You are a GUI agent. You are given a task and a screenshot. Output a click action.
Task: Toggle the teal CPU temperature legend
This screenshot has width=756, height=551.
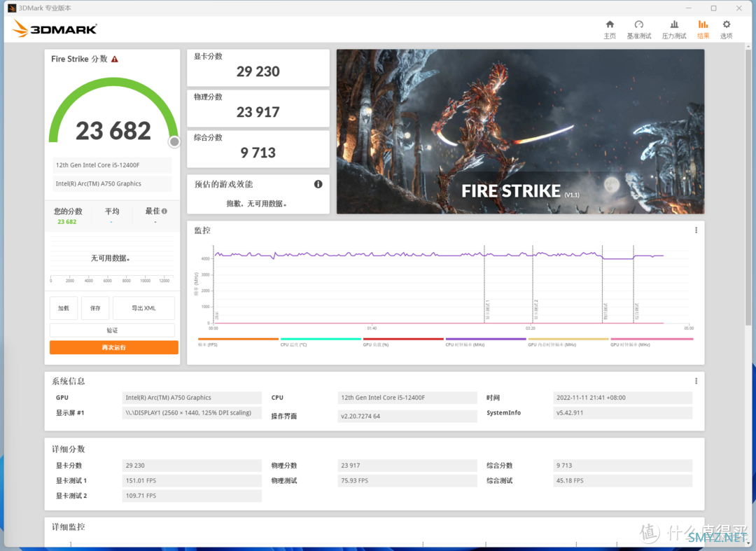point(321,342)
